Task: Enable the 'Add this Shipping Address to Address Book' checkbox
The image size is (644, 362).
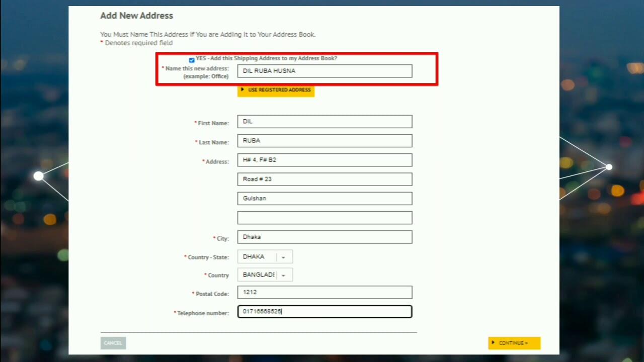Action: click(x=192, y=59)
